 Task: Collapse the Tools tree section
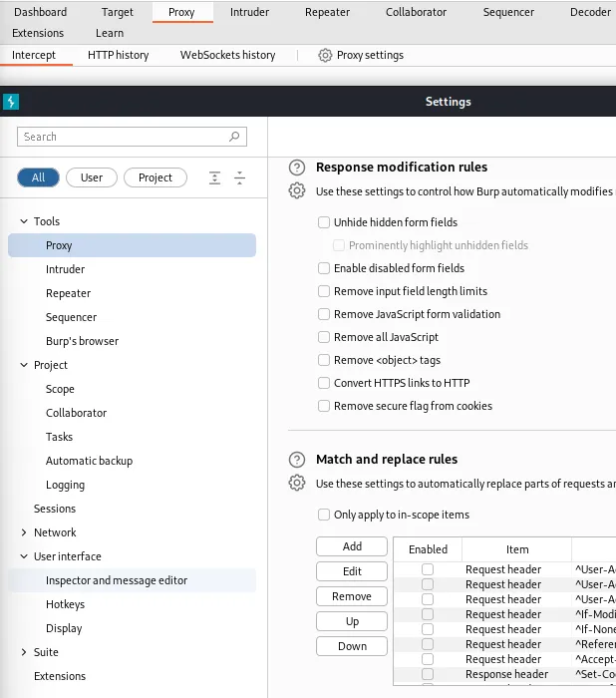click(x=24, y=221)
